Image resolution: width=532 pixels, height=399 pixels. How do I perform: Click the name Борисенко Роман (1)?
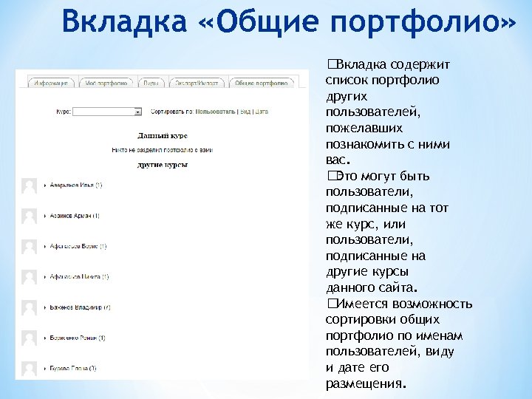pos(78,338)
